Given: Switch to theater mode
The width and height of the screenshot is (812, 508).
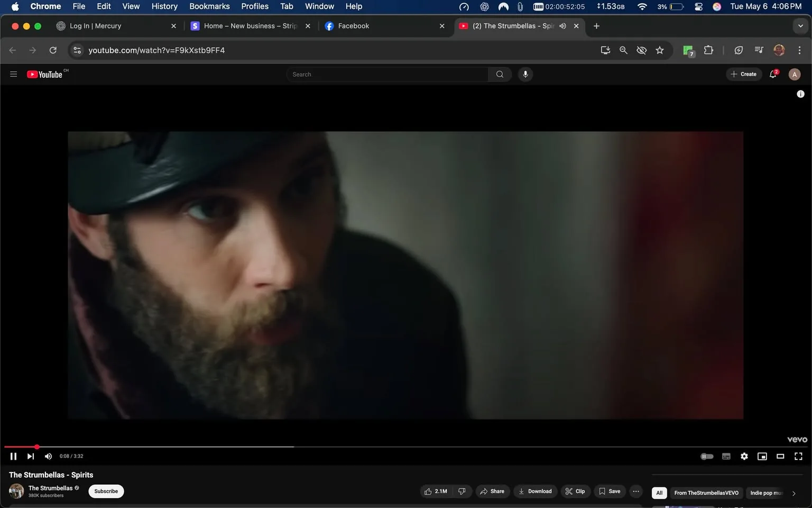Looking at the screenshot, I should 780,456.
